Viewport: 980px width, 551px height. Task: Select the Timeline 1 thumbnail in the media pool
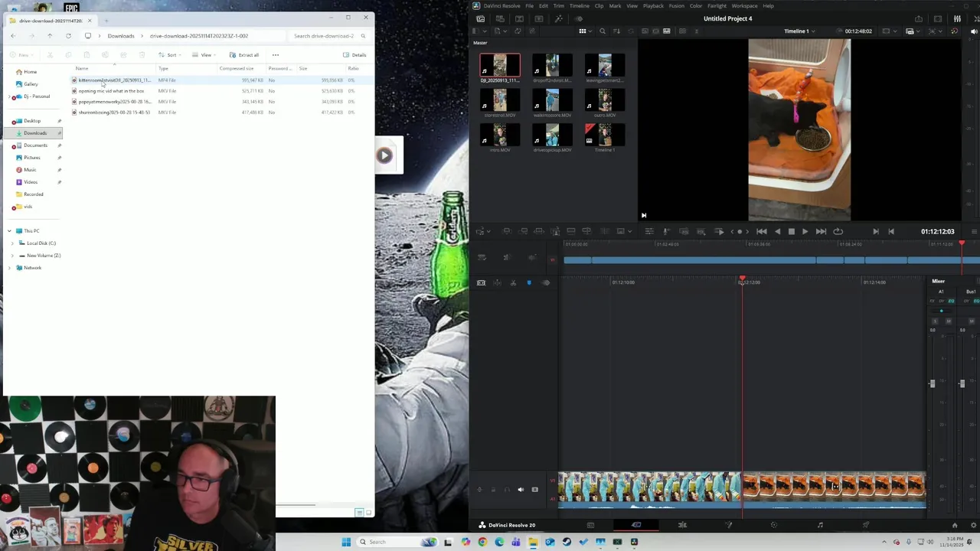(605, 135)
